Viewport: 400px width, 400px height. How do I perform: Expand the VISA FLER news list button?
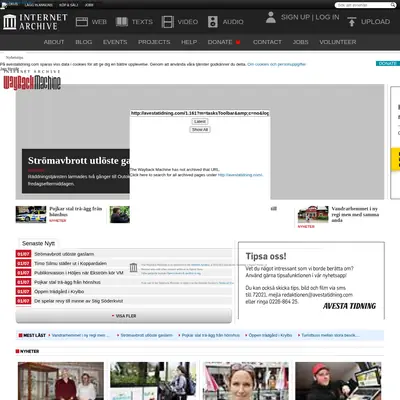[124, 316]
